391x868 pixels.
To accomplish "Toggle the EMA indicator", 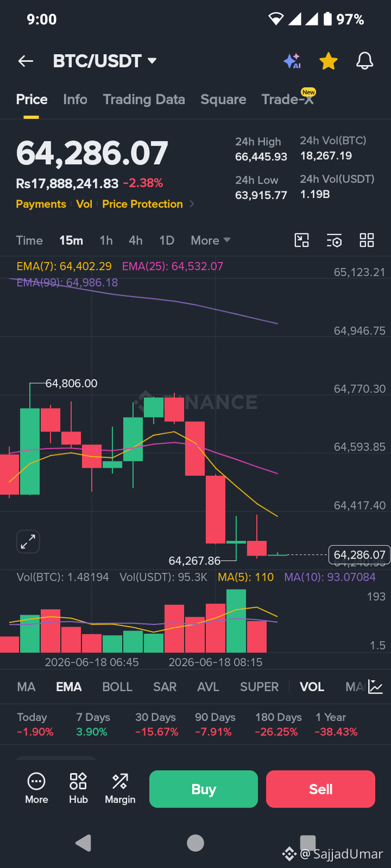I will 69,687.
